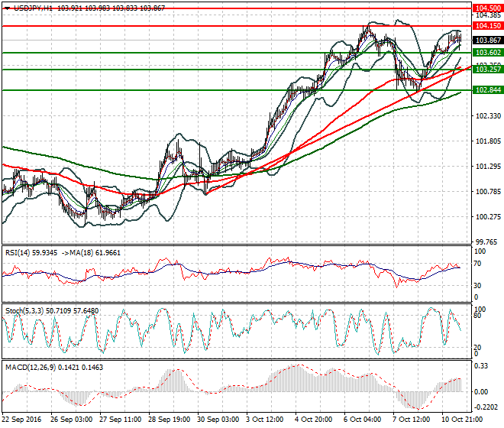The image size is (504, 428).
Task: Click the 100.275 price scale value
Action: [x=488, y=217]
